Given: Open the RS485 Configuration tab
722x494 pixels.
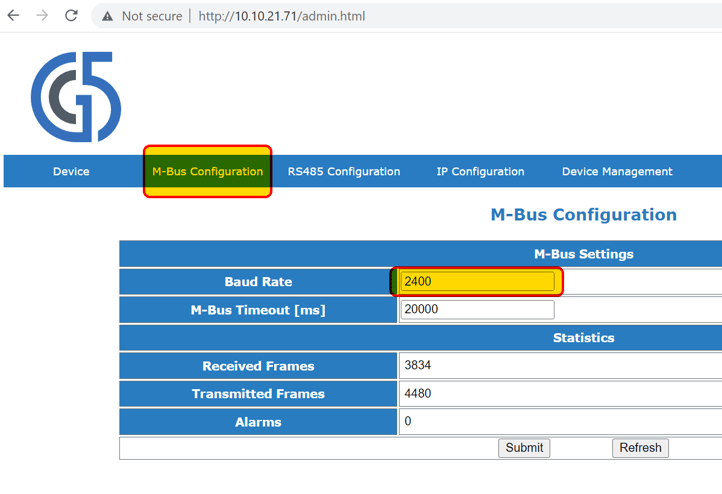Looking at the screenshot, I should point(344,172).
